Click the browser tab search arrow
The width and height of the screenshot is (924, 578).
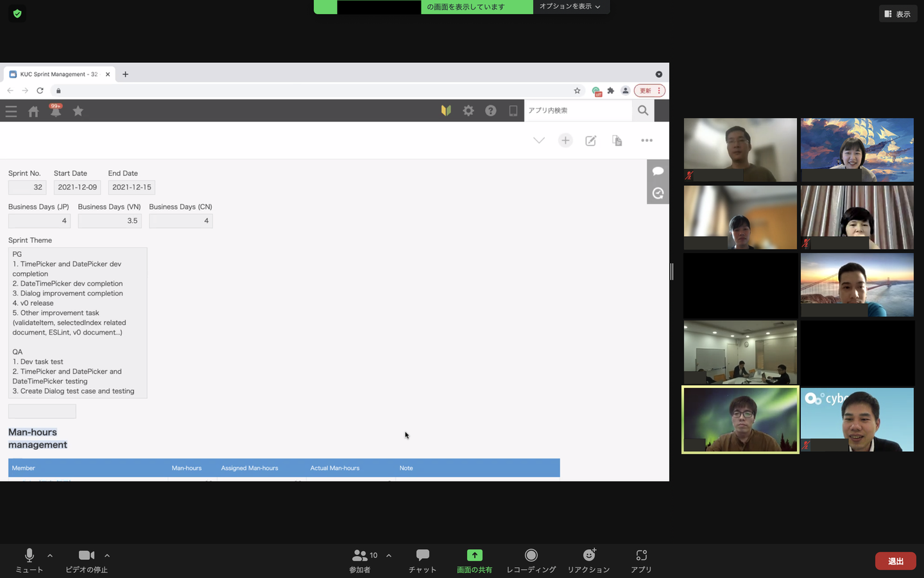coord(659,74)
